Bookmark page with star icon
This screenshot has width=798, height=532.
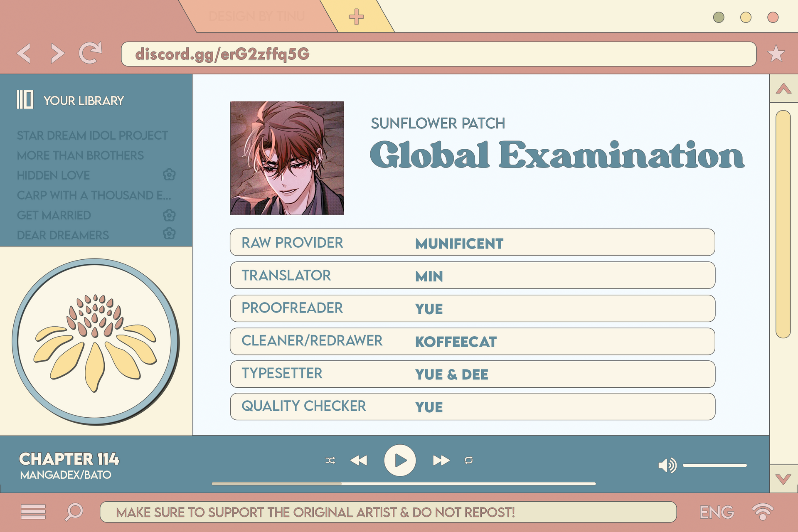coord(776,54)
